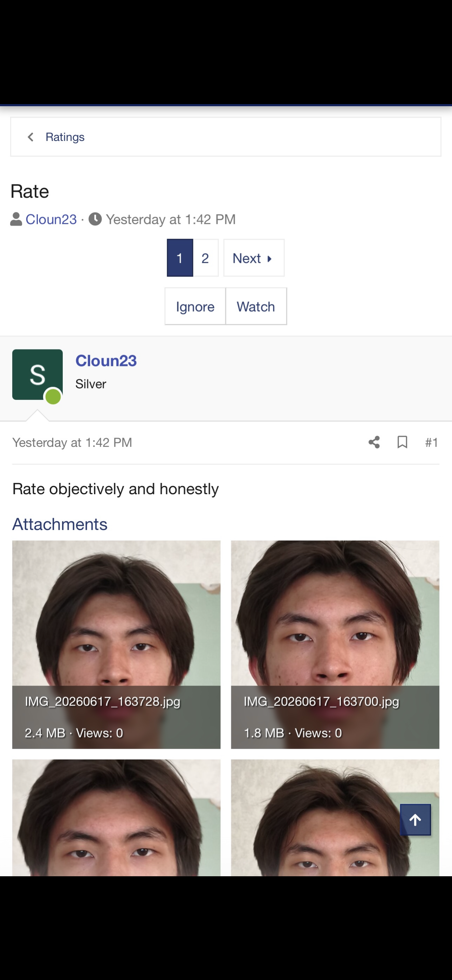Click the text Rate objectively and honestly
This screenshot has width=452, height=980.
coord(116,489)
